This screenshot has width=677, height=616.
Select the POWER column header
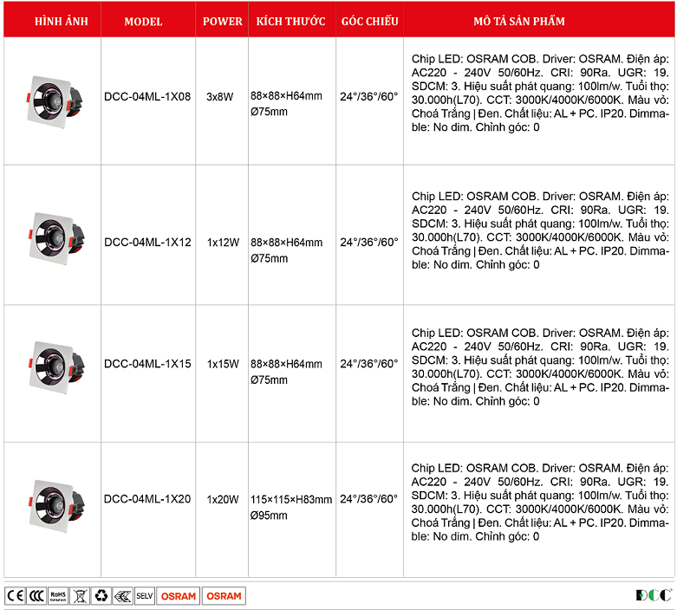point(223,22)
